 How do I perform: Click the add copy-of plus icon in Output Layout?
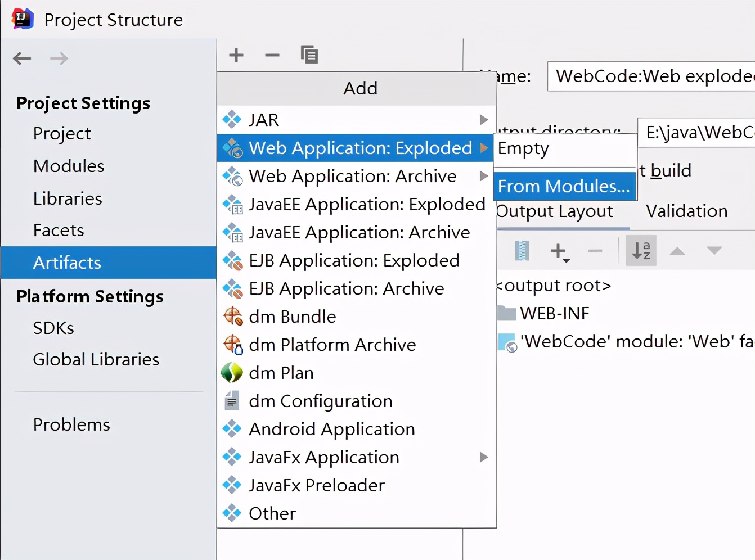pos(560,251)
